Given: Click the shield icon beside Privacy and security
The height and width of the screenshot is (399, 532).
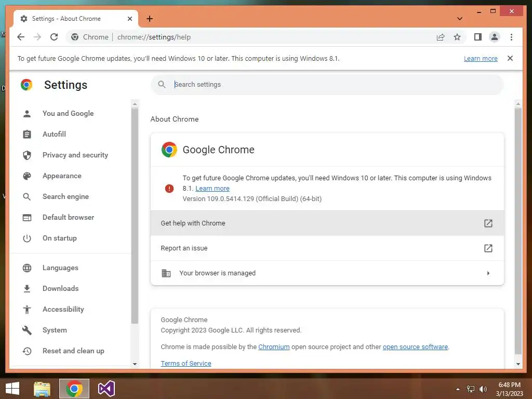Looking at the screenshot, I should tap(27, 155).
